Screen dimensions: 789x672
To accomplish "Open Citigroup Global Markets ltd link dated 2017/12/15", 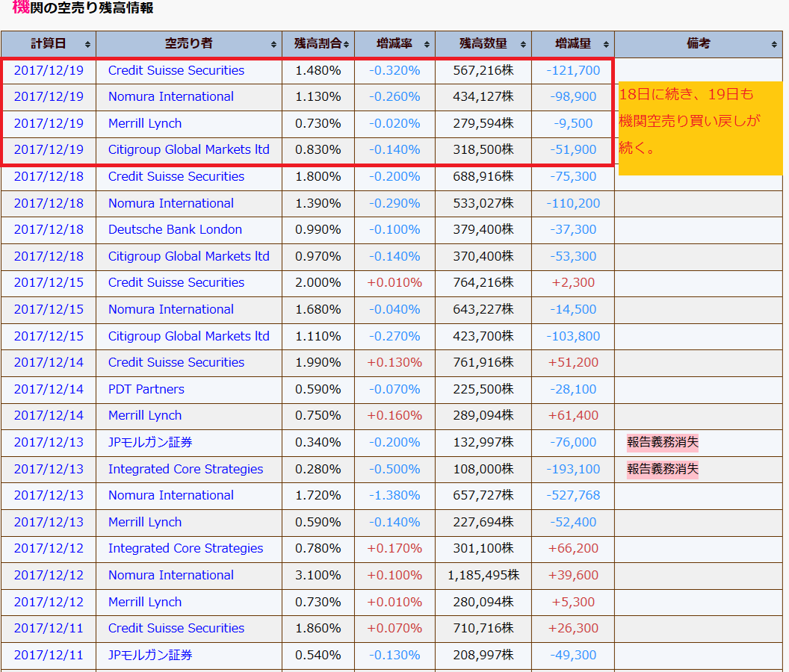I will click(189, 336).
